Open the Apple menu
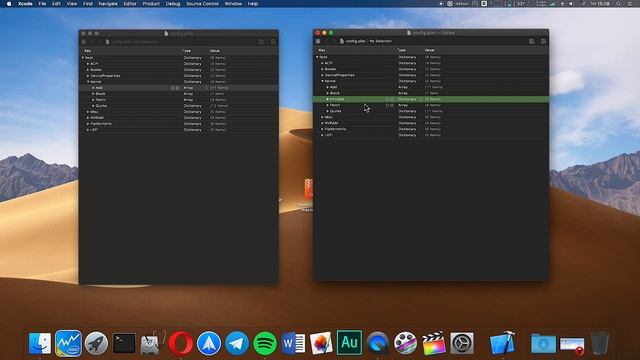Image resolution: width=640 pixels, height=360 pixels. coord(9,4)
